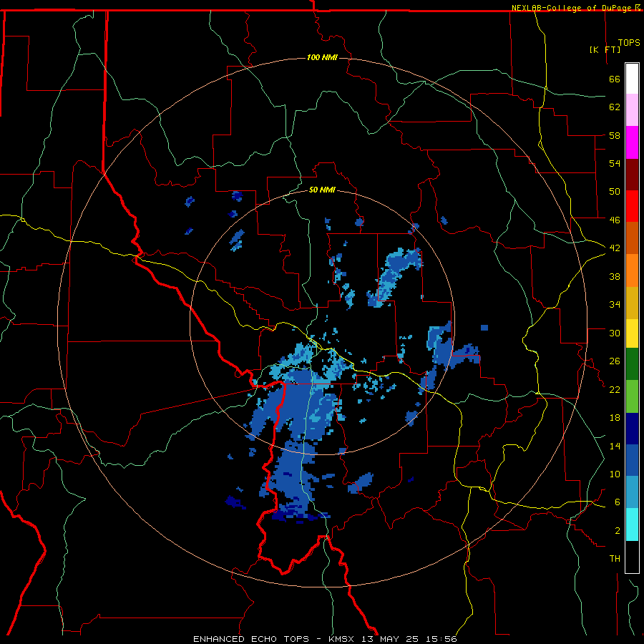Click the magenta legend swatch
644x644 pixels.
tap(632, 142)
